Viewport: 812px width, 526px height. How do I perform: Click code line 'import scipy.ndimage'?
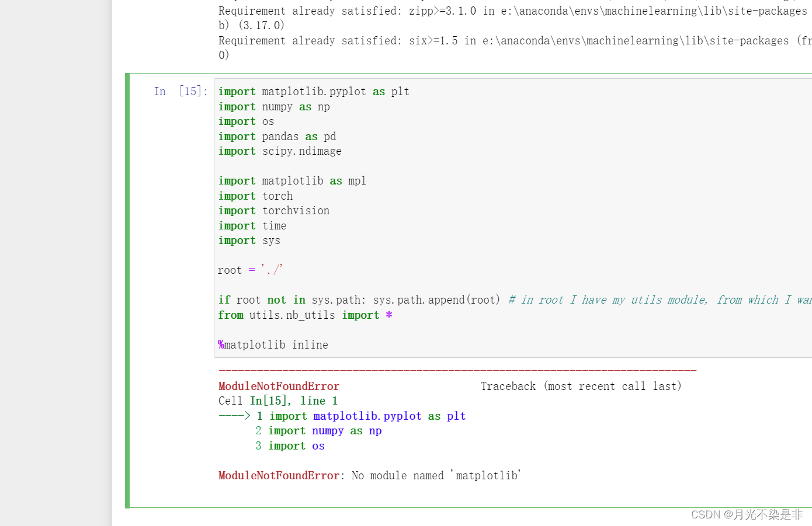tap(280, 151)
